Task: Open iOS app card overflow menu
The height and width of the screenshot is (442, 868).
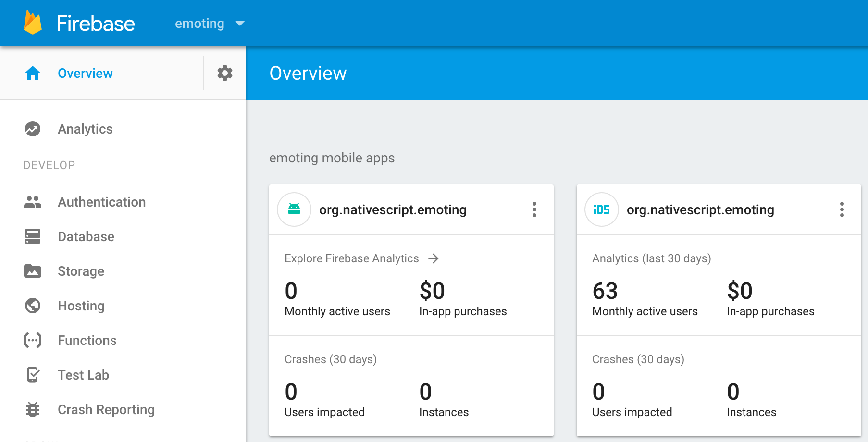Action: (842, 209)
